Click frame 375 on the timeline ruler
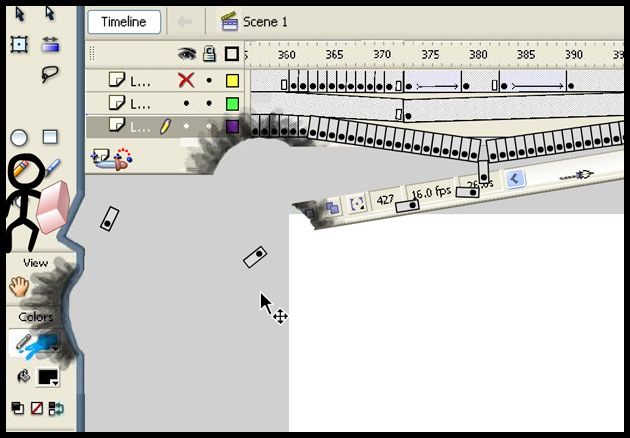630x438 pixels. tap(429, 54)
